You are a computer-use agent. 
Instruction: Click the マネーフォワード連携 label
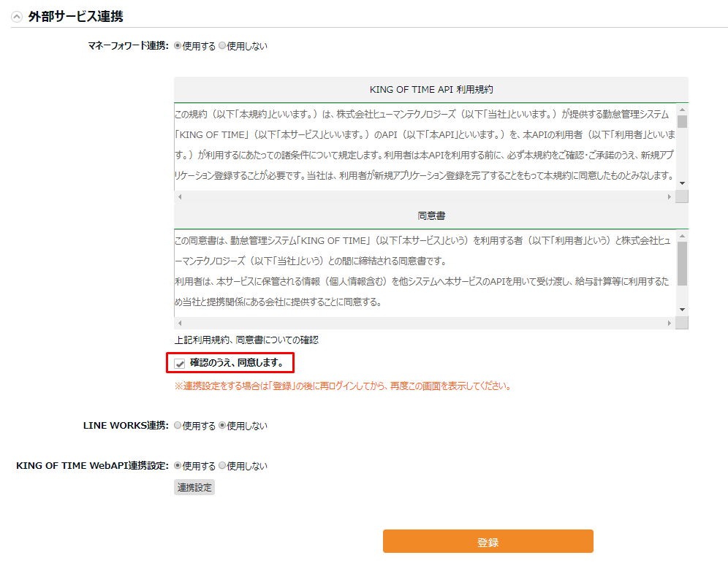pos(128,45)
